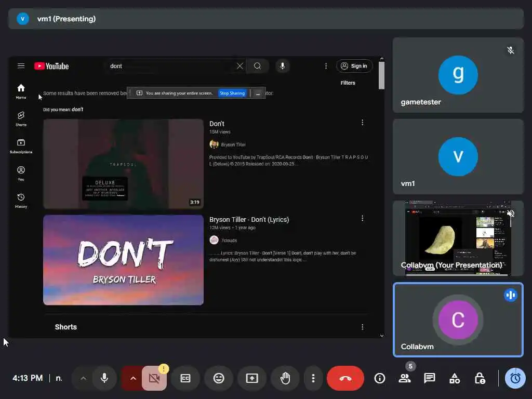Open Subscriptions in the YouTube sidebar
This screenshot has width=532, height=399.
pyautogui.click(x=21, y=146)
